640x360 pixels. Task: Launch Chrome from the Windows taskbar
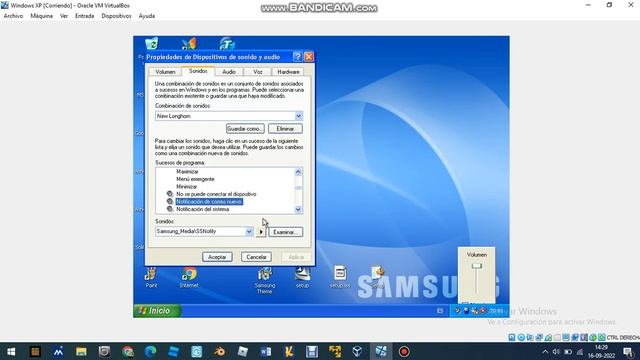[128, 351]
